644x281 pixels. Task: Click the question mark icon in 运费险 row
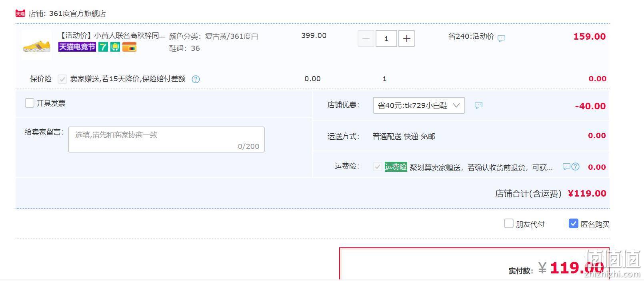click(575, 167)
